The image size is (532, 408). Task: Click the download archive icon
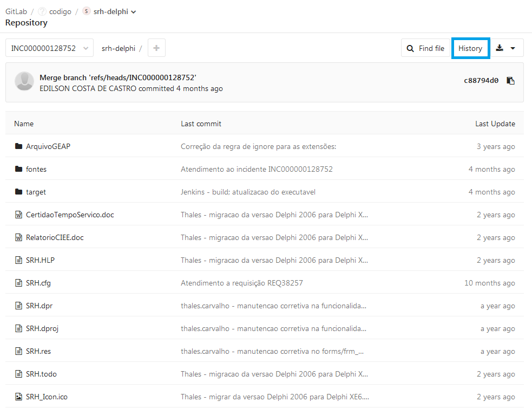point(500,48)
